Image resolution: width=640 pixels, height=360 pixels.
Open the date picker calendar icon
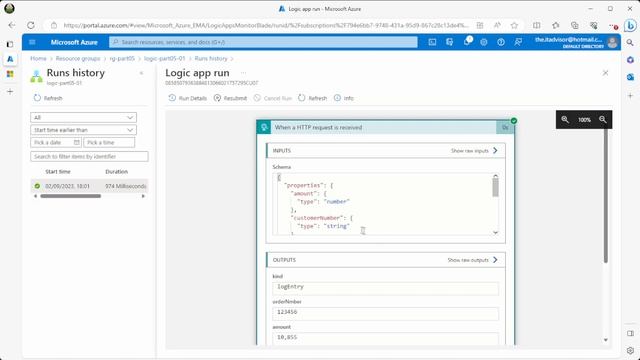[x=77, y=142]
